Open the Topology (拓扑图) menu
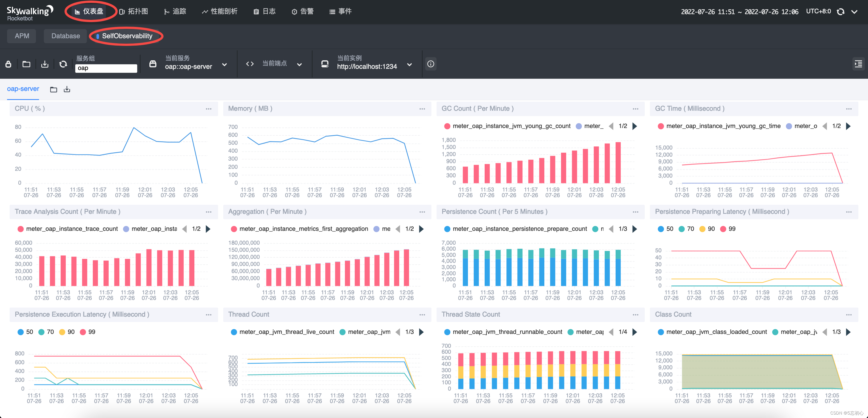This screenshot has width=868, height=418. pos(134,12)
